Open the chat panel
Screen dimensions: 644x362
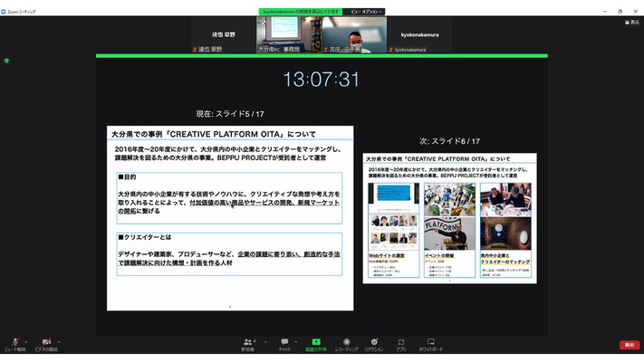(x=284, y=344)
